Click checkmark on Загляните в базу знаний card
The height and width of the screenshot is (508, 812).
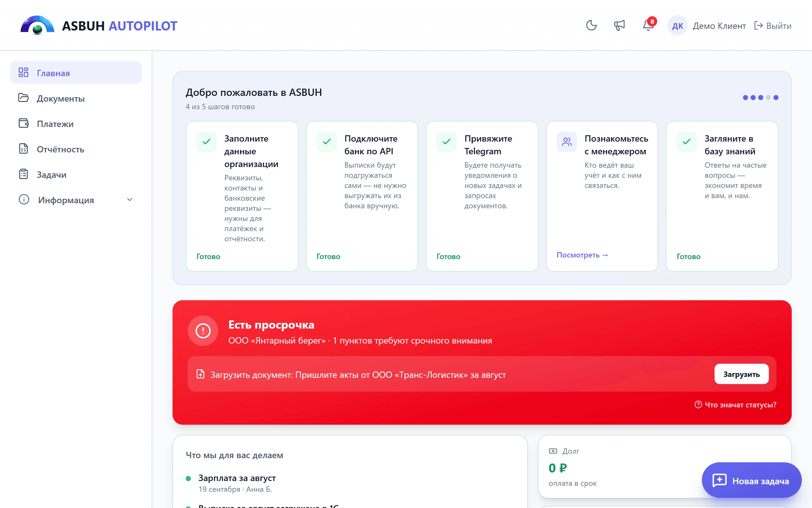[686, 142]
